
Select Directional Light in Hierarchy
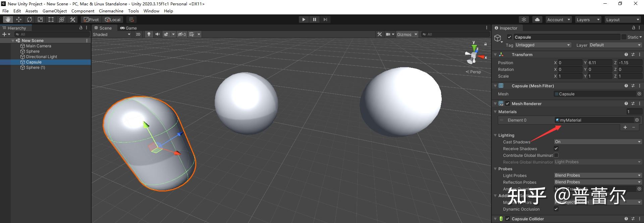coord(42,57)
